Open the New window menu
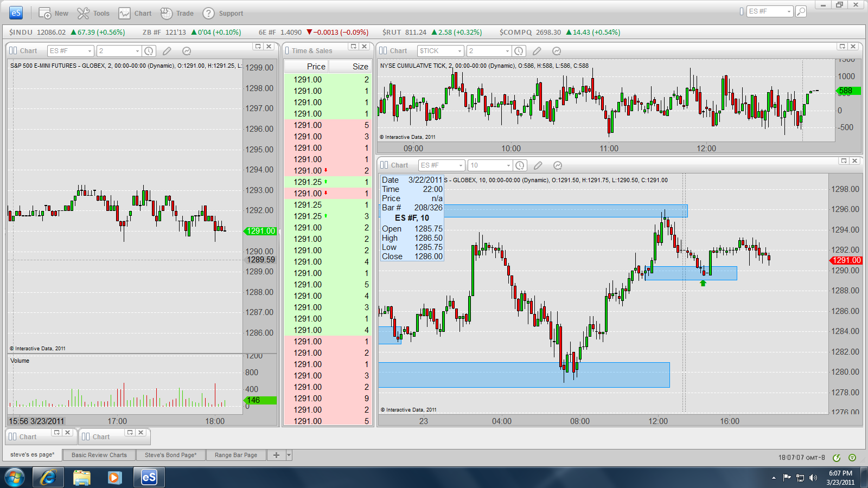 click(x=53, y=13)
